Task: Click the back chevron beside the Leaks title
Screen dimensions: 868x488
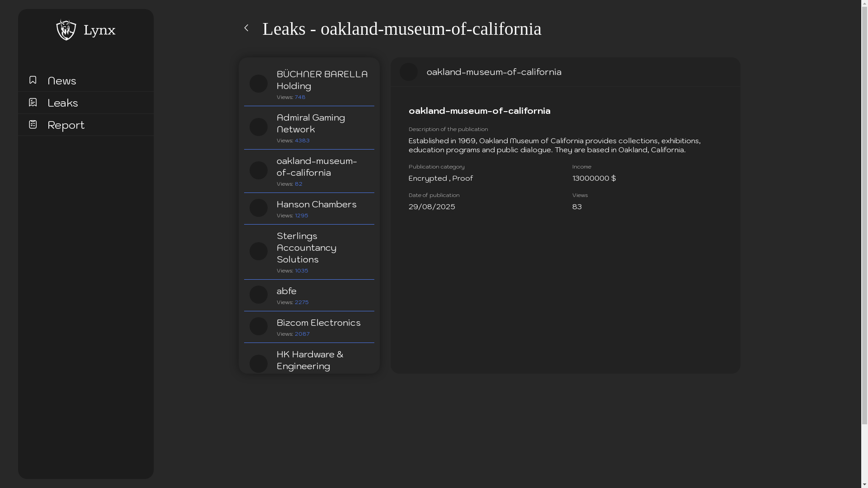Action: [x=246, y=28]
